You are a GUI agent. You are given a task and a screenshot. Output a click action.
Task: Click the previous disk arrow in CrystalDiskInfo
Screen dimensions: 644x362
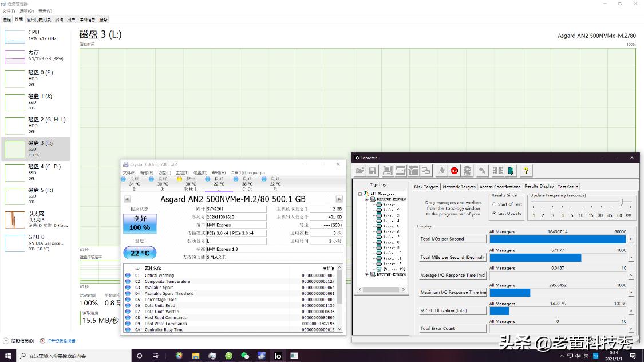coord(127,199)
